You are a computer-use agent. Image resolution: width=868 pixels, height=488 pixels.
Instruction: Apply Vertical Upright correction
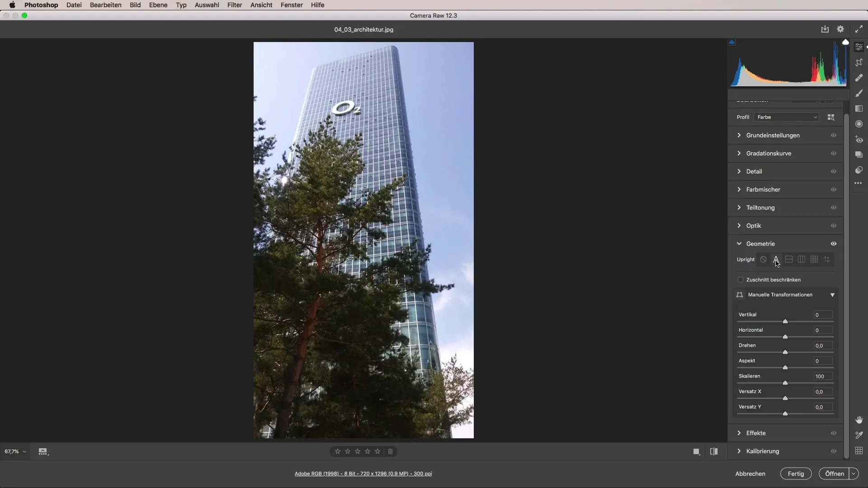tap(802, 259)
